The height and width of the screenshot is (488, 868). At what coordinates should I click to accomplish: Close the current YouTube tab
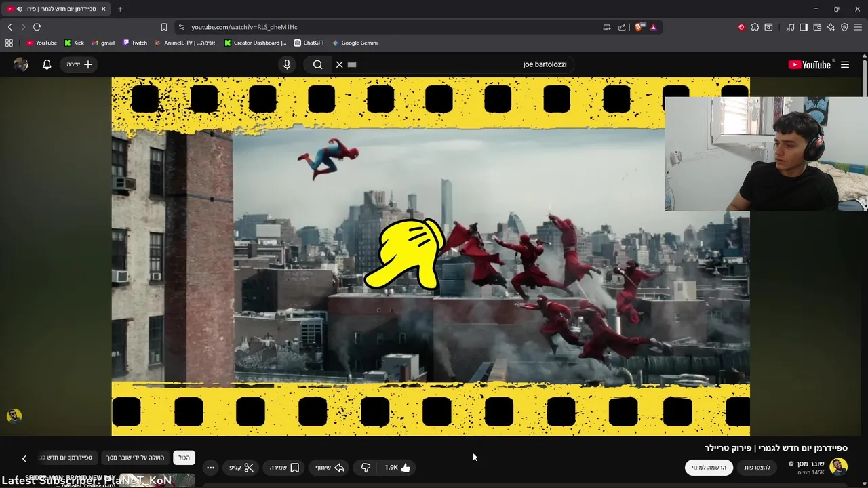click(x=103, y=9)
